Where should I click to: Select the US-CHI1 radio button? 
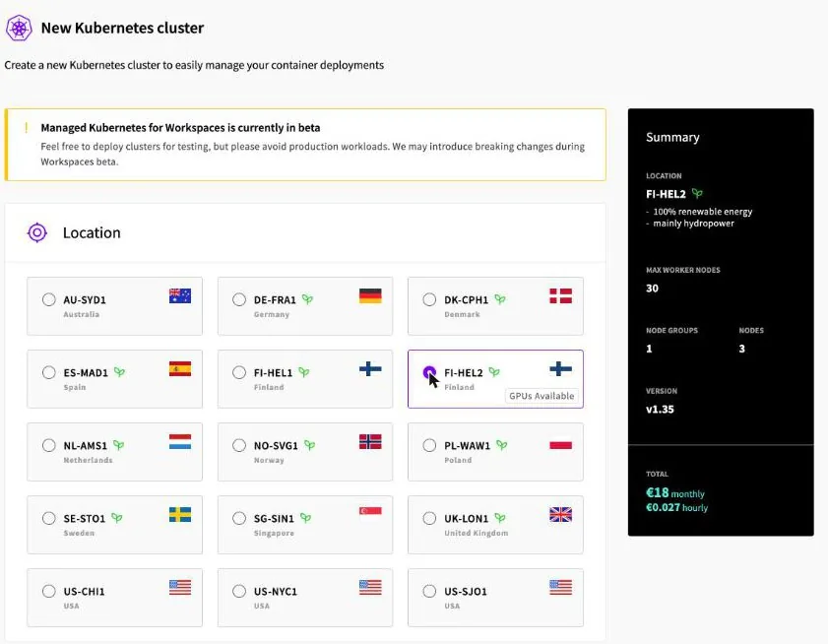click(48, 591)
